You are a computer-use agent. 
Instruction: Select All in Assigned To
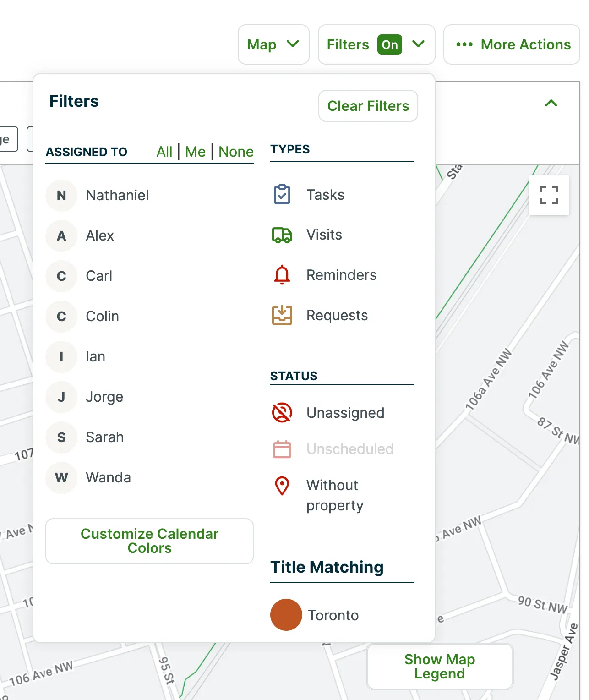point(164,152)
